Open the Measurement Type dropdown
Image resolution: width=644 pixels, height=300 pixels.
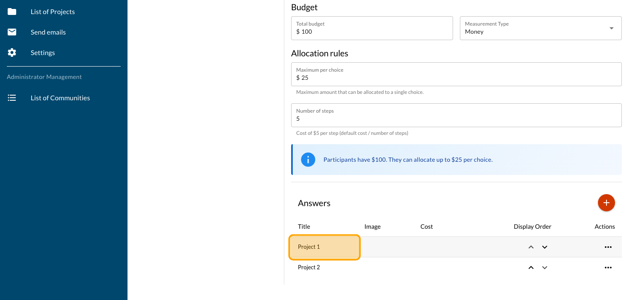[540, 28]
